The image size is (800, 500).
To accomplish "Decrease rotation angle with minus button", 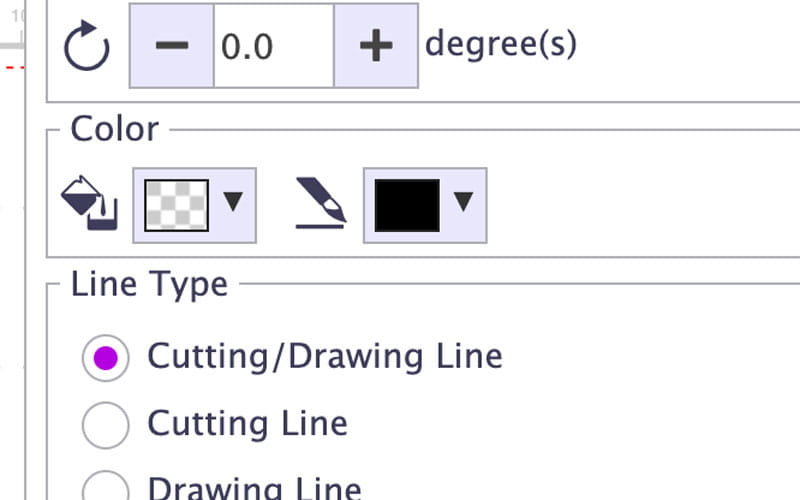I will [172, 47].
